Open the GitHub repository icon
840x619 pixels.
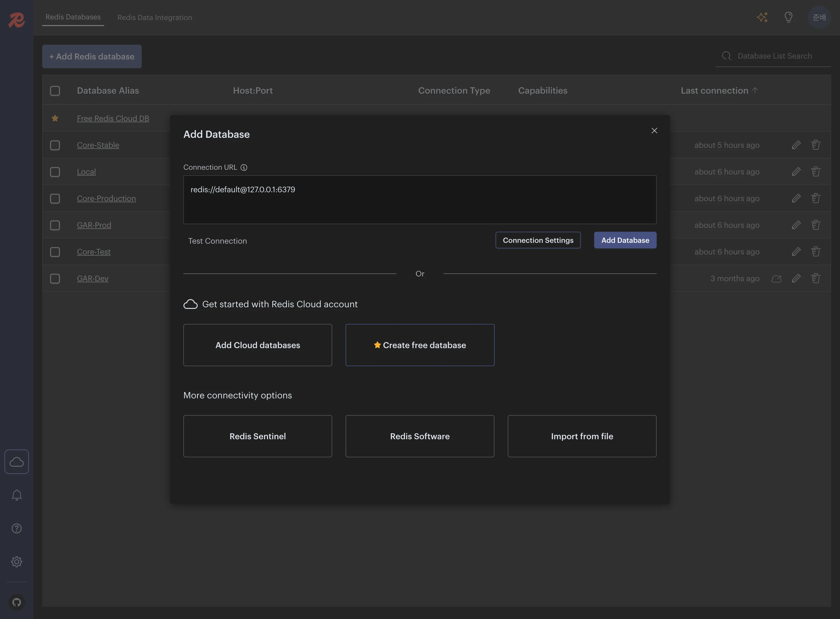click(x=16, y=602)
